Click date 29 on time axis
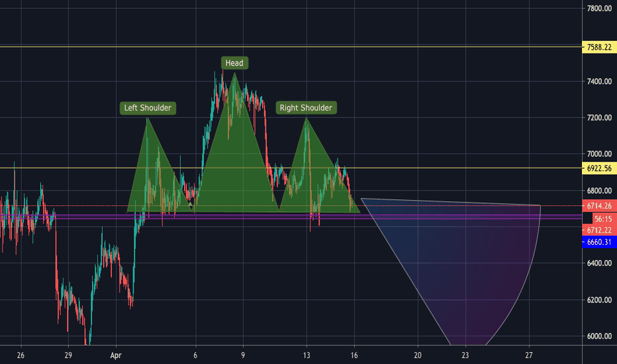 [68, 355]
